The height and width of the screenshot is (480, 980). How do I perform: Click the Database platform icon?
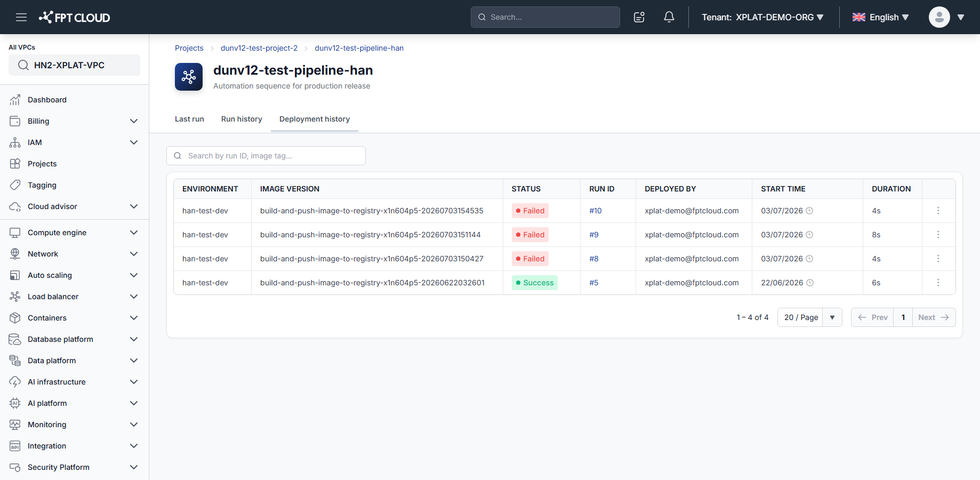[x=15, y=339]
